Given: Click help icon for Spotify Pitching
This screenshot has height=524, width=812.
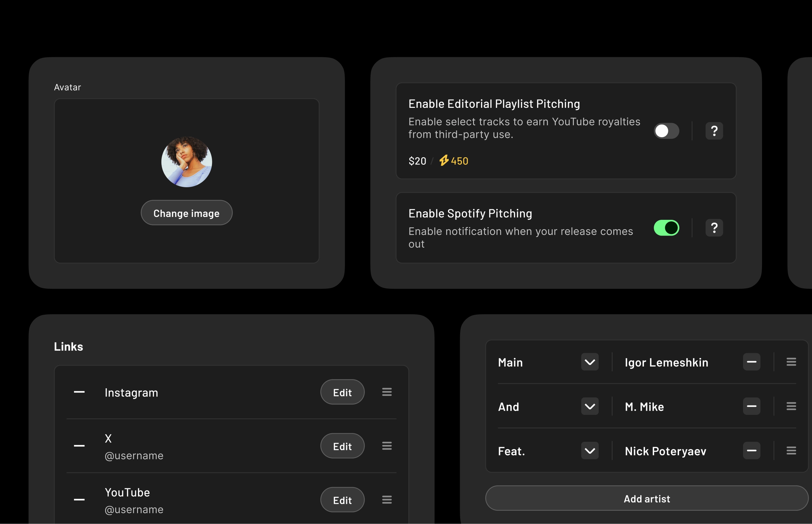Looking at the screenshot, I should point(714,228).
